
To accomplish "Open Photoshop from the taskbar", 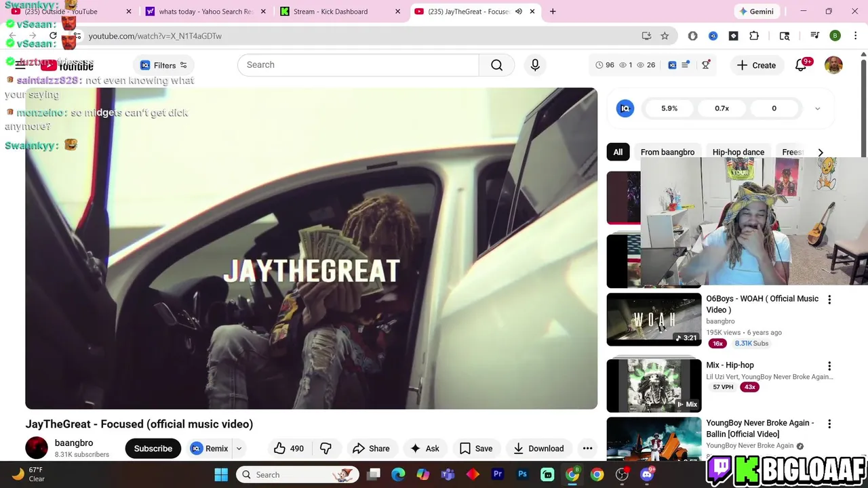I will [x=522, y=474].
